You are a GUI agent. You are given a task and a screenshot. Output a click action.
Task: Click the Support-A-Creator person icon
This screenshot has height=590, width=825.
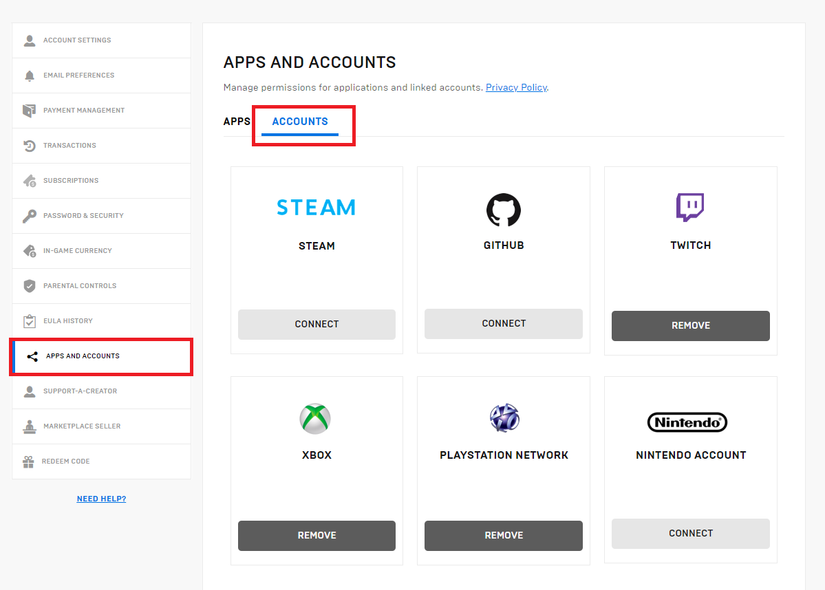coord(29,391)
